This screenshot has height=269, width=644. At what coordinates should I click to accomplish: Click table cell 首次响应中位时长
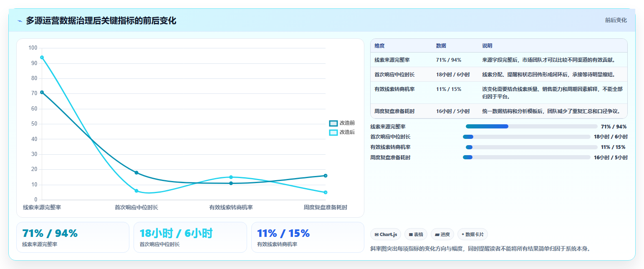point(394,75)
